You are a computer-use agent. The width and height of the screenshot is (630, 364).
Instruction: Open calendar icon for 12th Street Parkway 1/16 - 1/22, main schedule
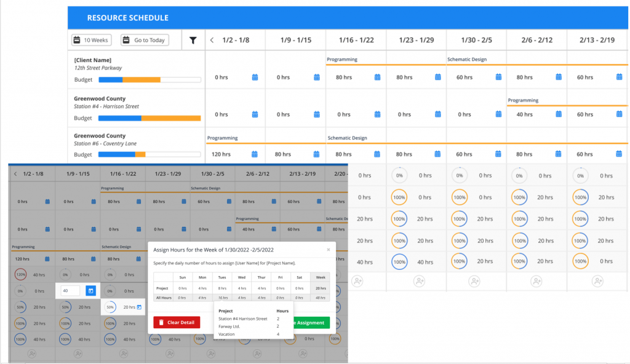tap(377, 77)
